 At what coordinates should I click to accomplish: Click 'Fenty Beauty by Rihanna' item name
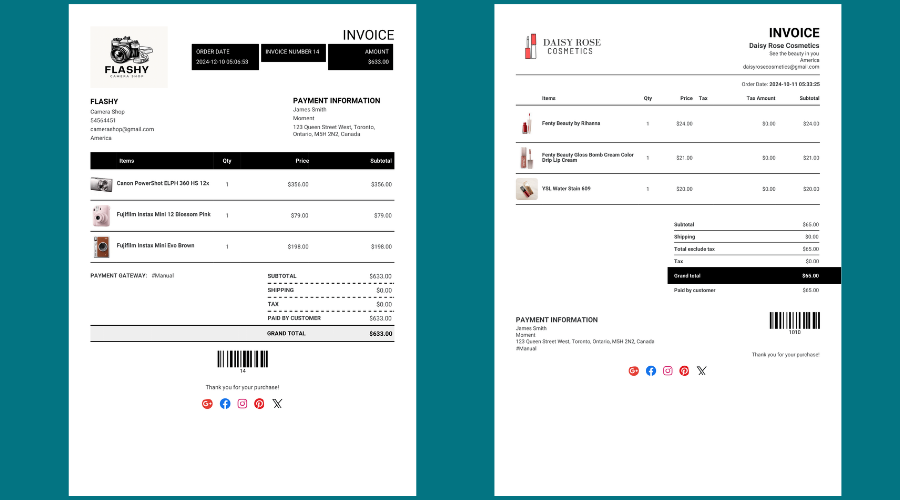click(x=571, y=123)
